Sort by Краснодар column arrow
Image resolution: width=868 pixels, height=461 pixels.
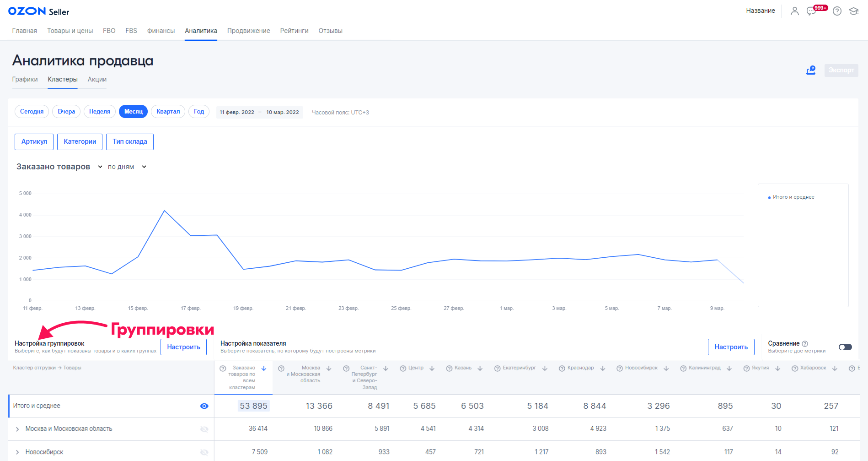603,369
